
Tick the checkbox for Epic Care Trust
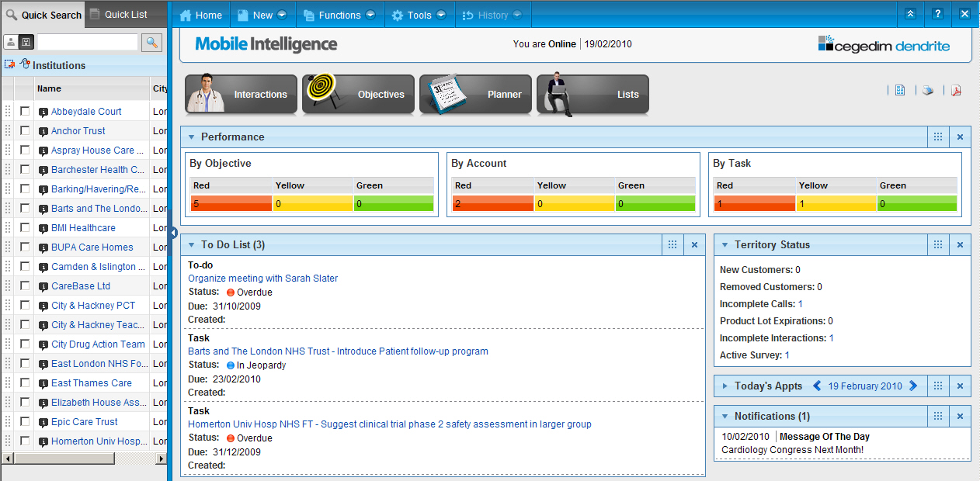pyautogui.click(x=25, y=421)
